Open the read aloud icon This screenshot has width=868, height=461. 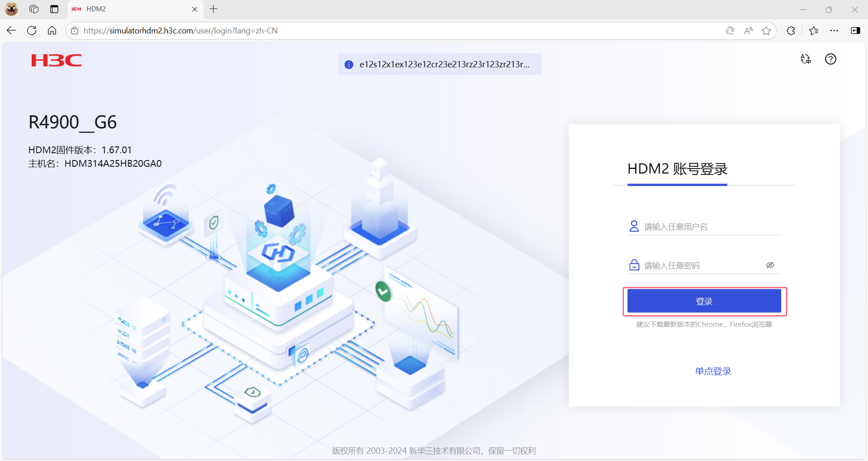pyautogui.click(x=748, y=31)
